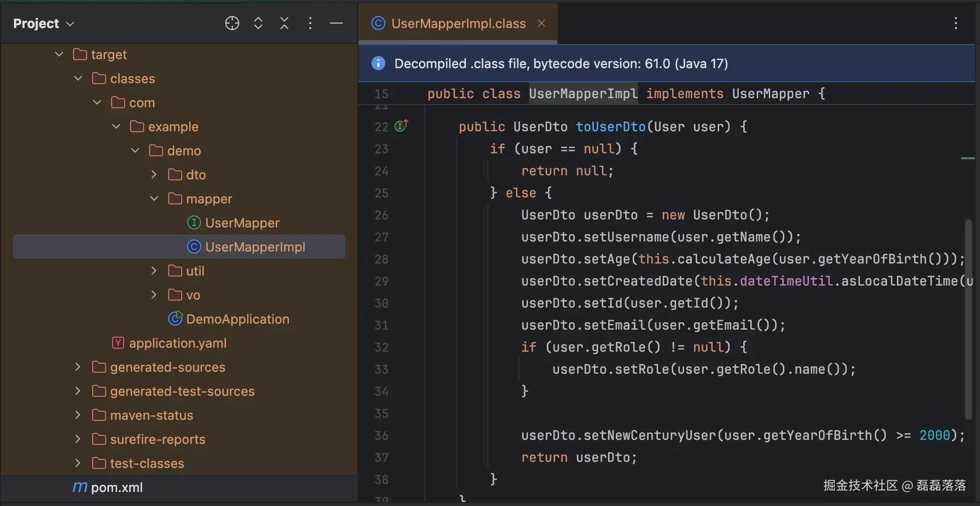Open Project panel options menu (three dots)

310,23
